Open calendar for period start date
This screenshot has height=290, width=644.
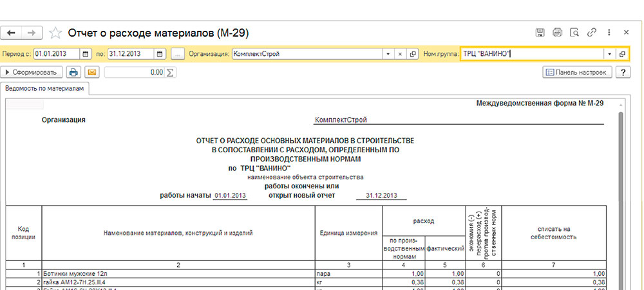tap(85, 54)
